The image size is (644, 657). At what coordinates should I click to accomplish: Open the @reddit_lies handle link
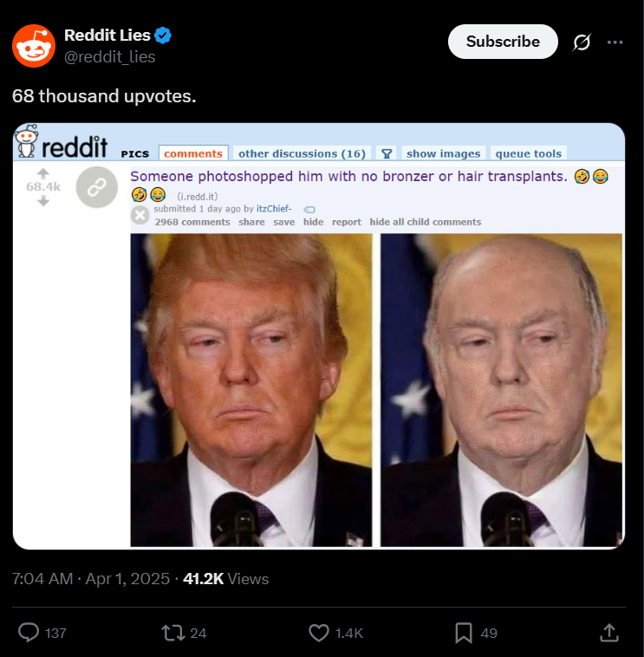pos(110,56)
